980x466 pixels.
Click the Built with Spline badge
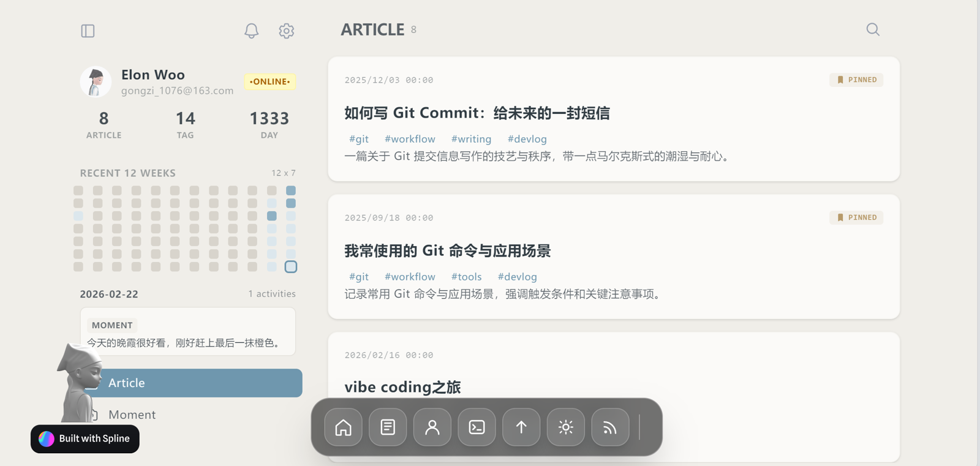pyautogui.click(x=85, y=438)
